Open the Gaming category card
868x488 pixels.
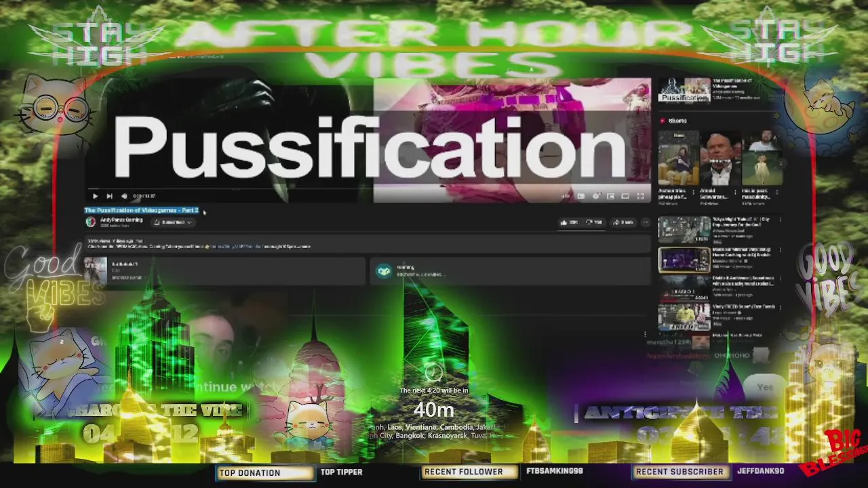click(x=509, y=270)
